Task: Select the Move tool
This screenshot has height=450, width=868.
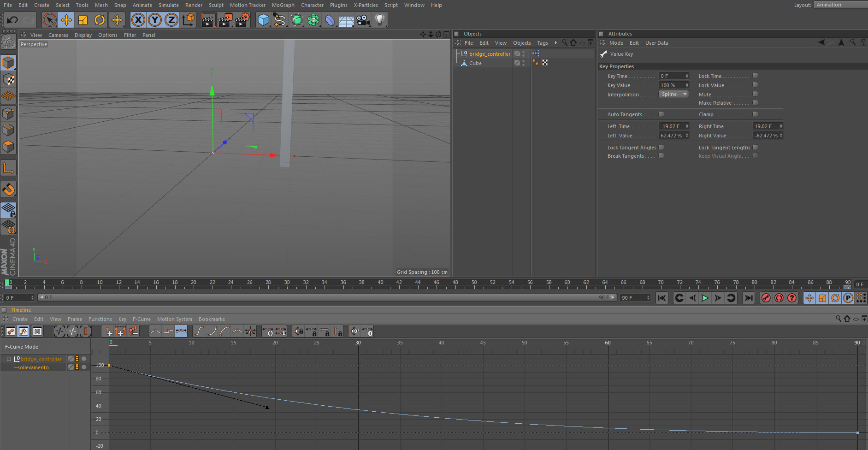Action: pyautogui.click(x=66, y=20)
